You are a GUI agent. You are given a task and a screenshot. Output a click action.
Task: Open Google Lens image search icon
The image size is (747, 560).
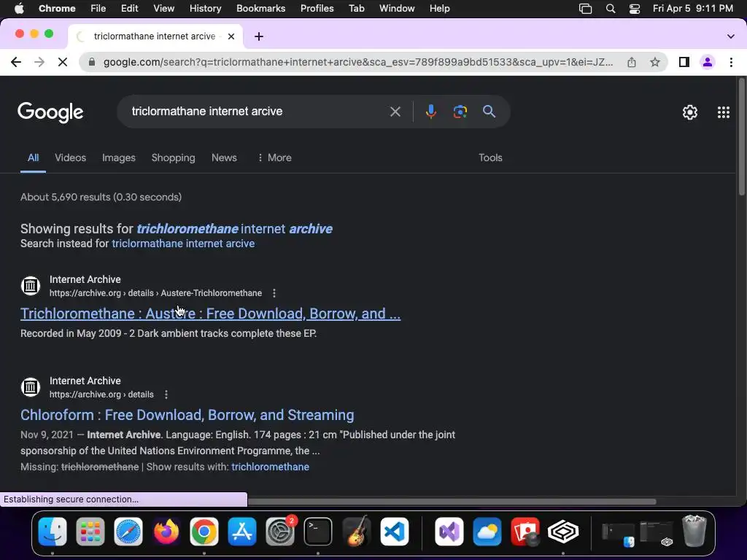(x=460, y=112)
